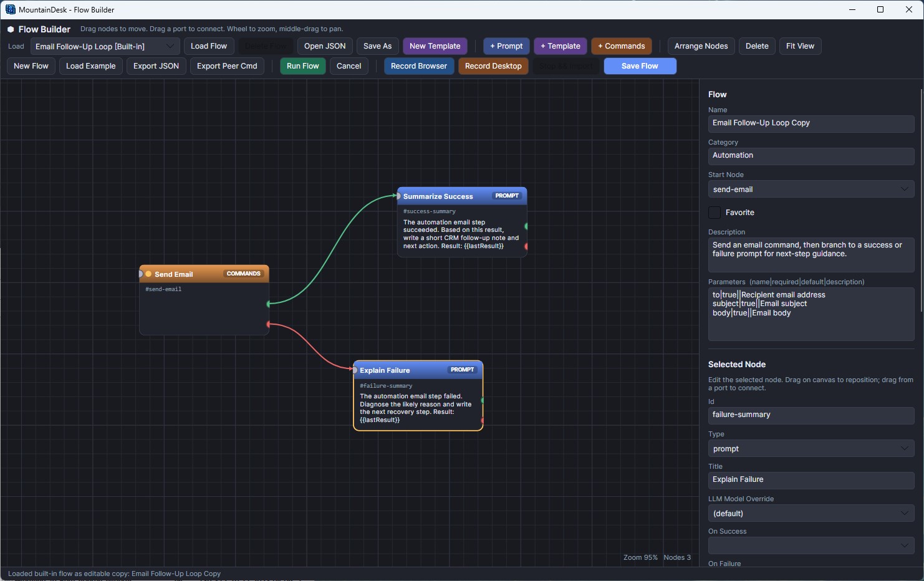Click the Flow Builder logo dot
Screen dimensions: 924x581
11,29
